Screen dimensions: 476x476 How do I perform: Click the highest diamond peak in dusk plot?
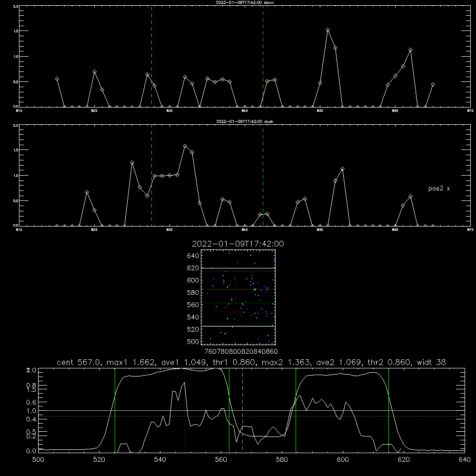click(x=185, y=146)
